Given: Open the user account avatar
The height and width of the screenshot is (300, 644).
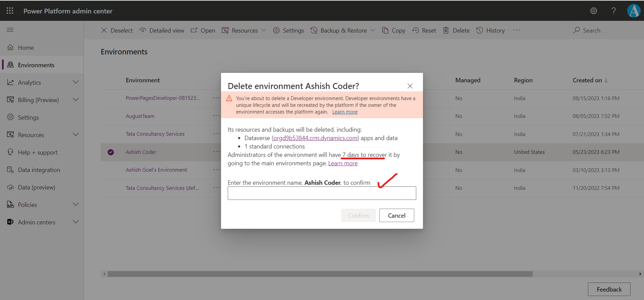Looking at the screenshot, I should [634, 11].
